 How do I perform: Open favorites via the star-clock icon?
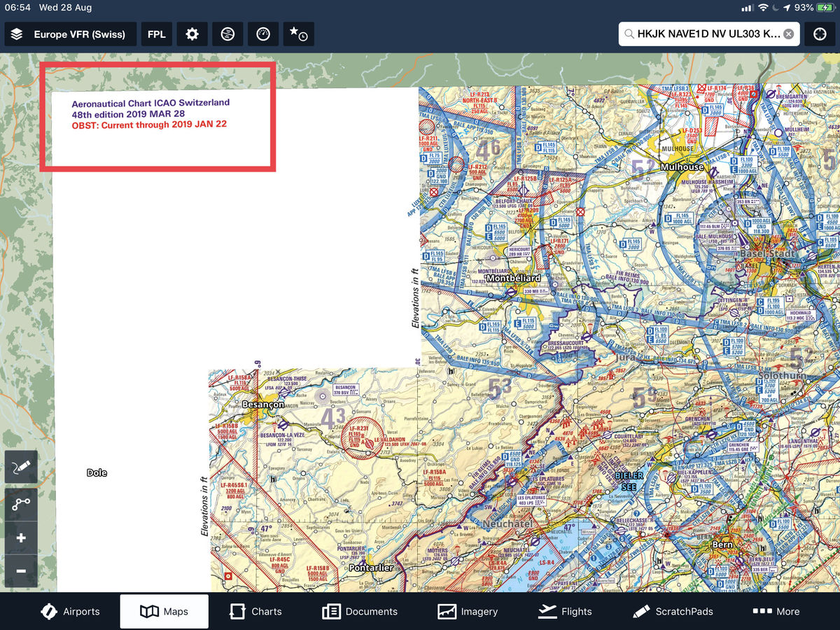click(298, 34)
